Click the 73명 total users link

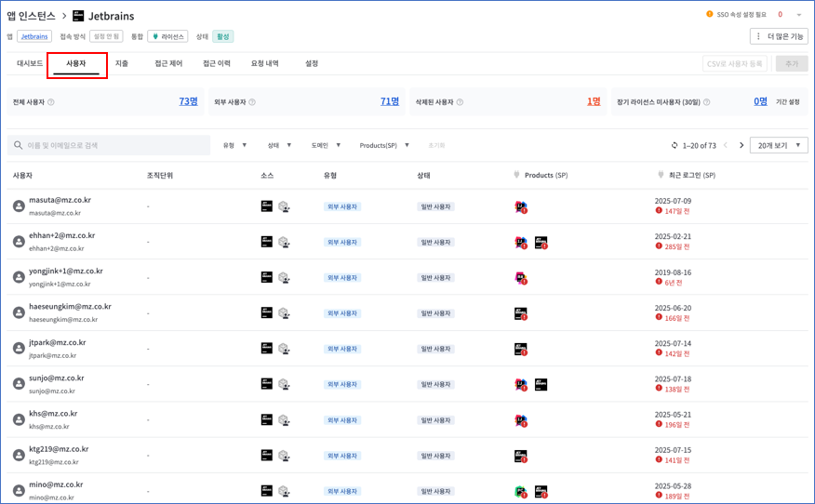click(188, 101)
